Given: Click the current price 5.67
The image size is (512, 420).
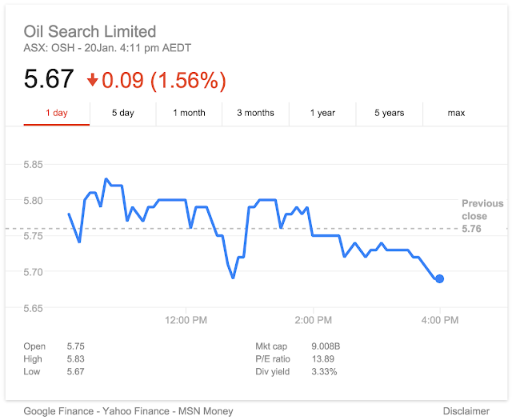Looking at the screenshot, I should (x=49, y=78).
